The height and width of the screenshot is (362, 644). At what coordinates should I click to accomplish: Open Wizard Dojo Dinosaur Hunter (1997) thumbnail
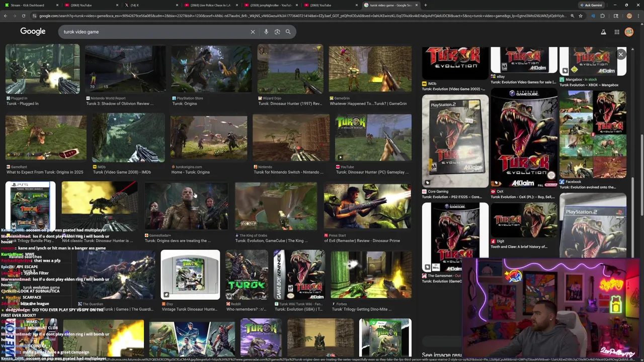click(x=290, y=69)
